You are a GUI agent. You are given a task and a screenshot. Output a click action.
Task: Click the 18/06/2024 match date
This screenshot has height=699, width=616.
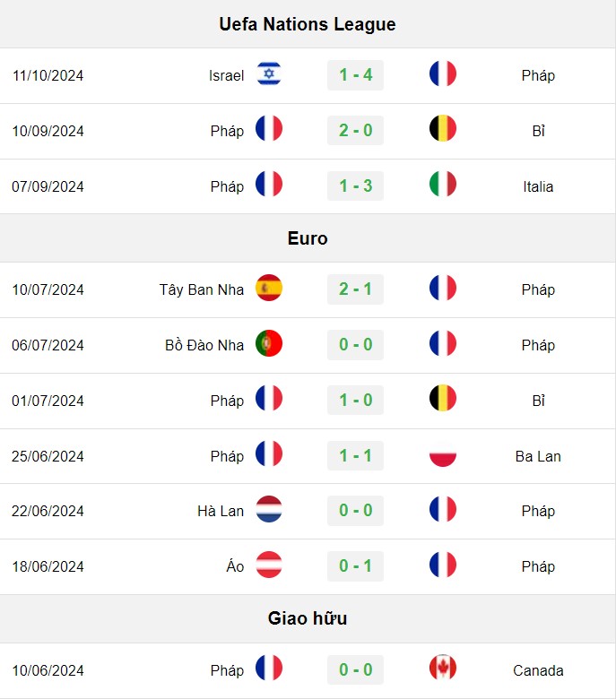(48, 566)
